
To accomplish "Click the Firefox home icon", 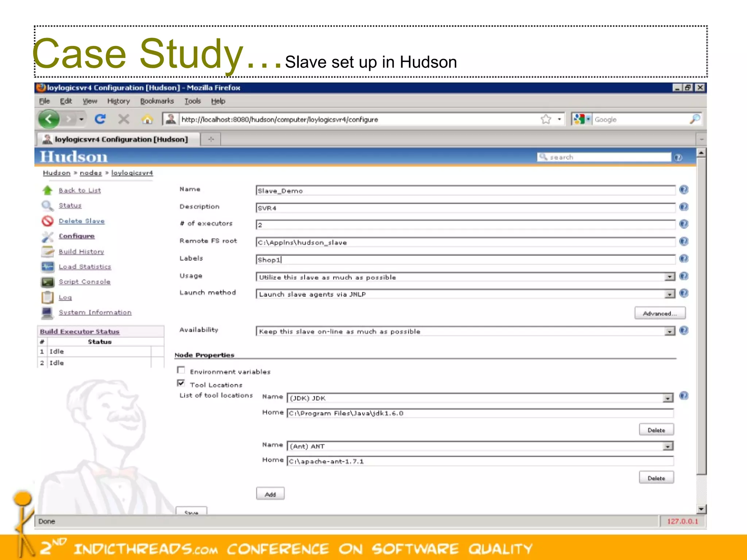I will (147, 119).
